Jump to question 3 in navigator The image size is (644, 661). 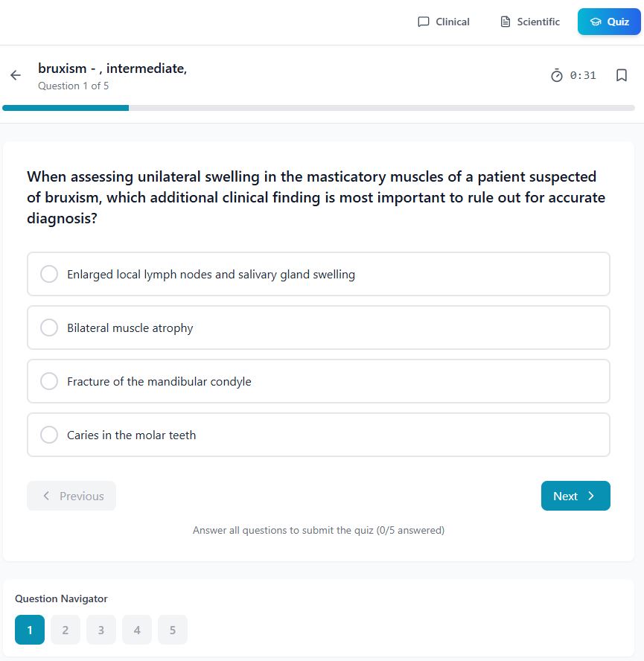pos(101,630)
